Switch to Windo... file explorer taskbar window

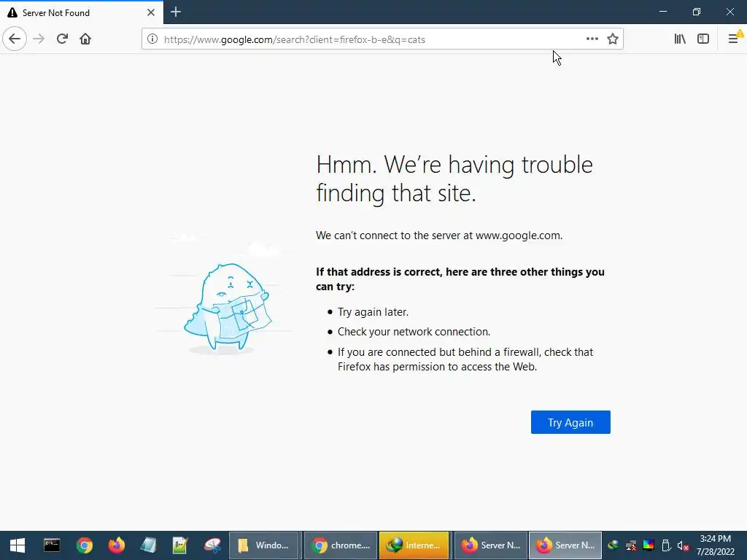[264, 545]
